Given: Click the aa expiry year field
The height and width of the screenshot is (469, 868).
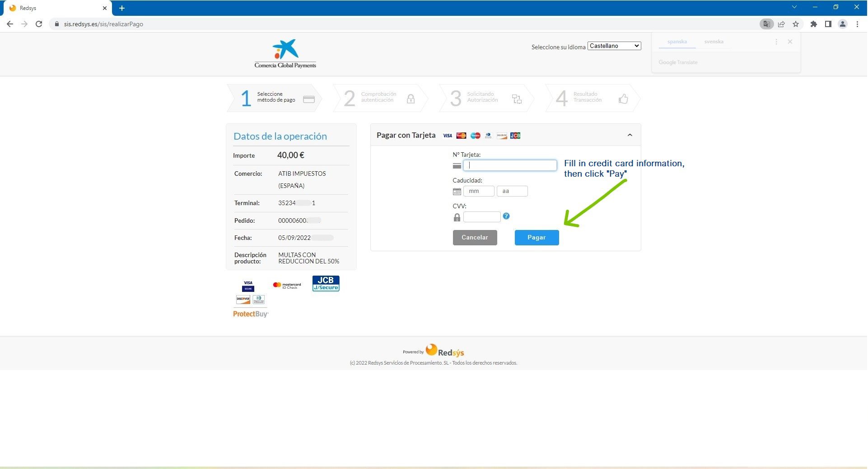Looking at the screenshot, I should (x=512, y=191).
